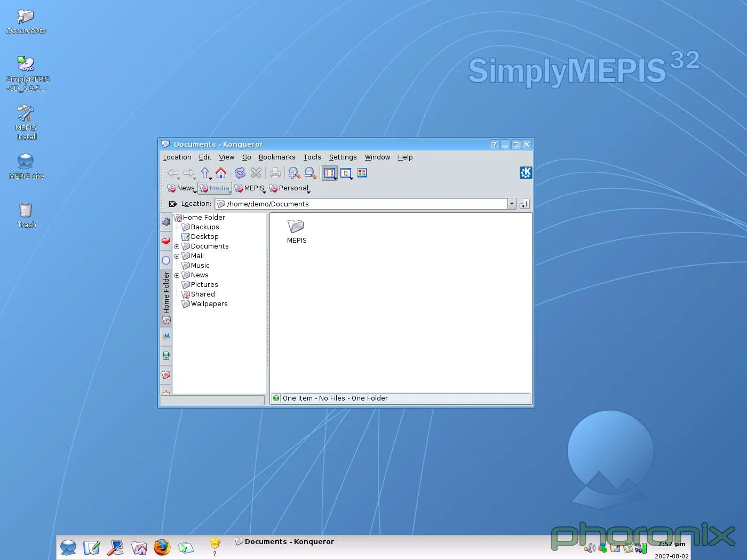This screenshot has width=747, height=560.
Task: Expand the Mail tree node
Action: click(x=177, y=256)
